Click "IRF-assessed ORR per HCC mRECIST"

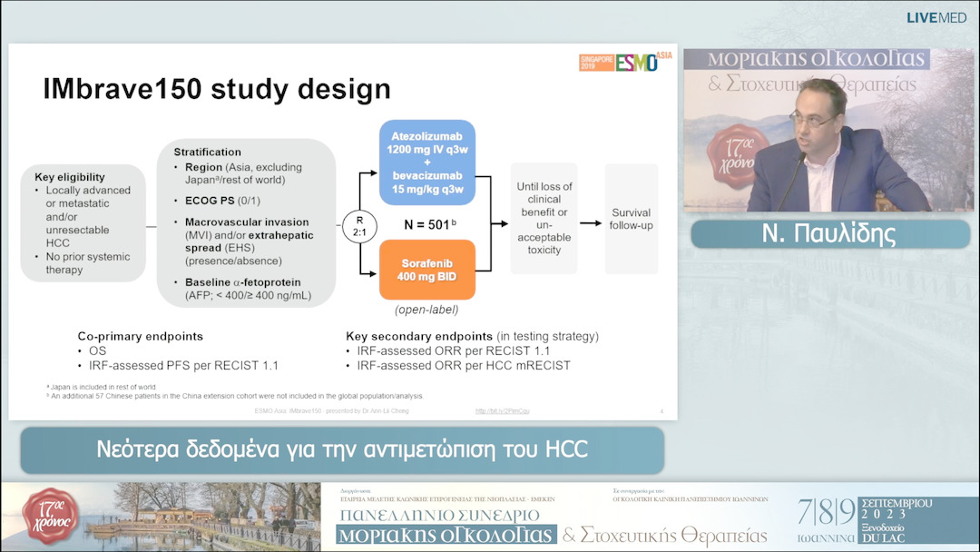[464, 365]
